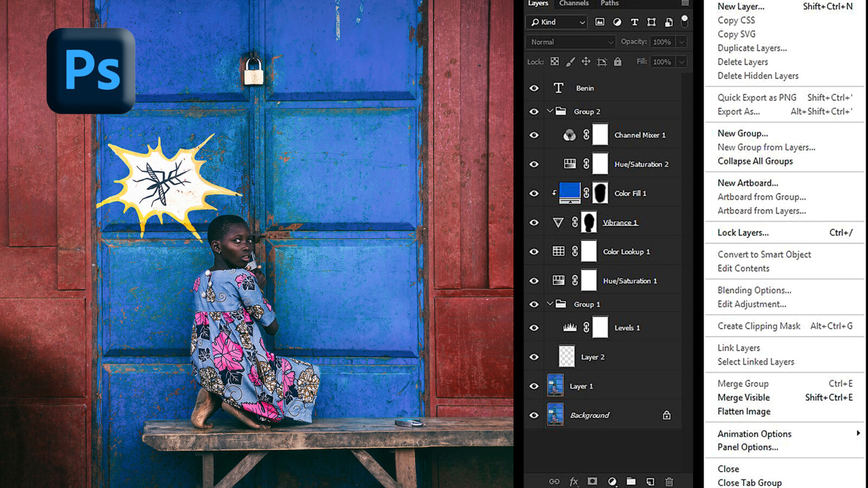Click the delete layer trash icon
The image size is (868, 488).
click(669, 481)
